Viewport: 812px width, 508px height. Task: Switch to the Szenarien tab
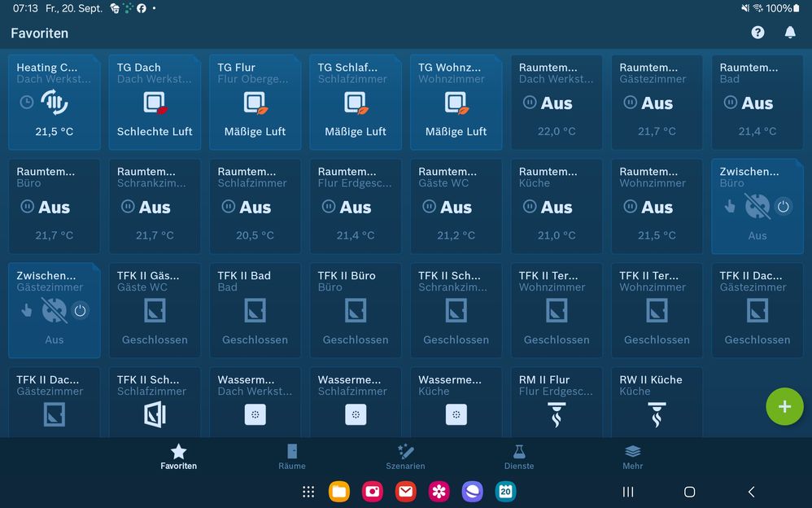point(405,457)
